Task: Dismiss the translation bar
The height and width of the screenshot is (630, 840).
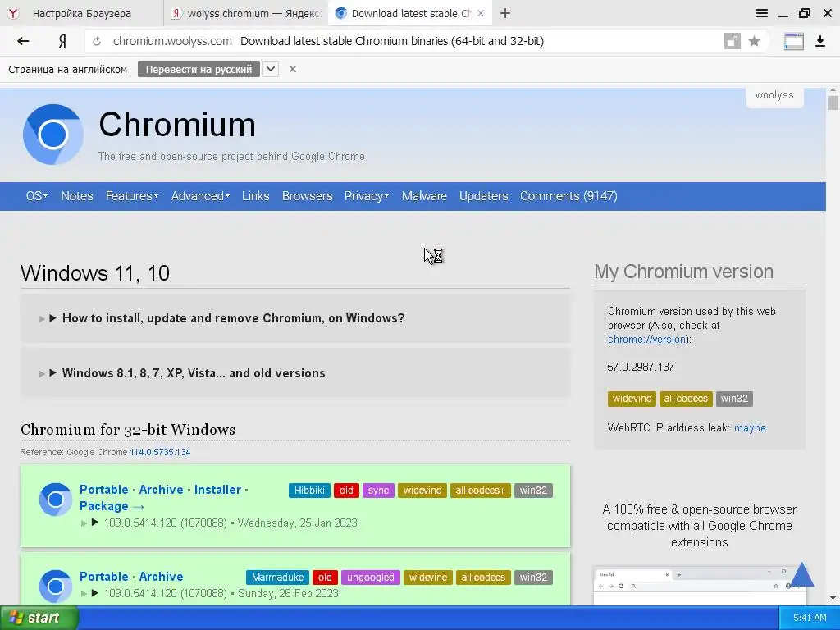Action: pos(293,69)
